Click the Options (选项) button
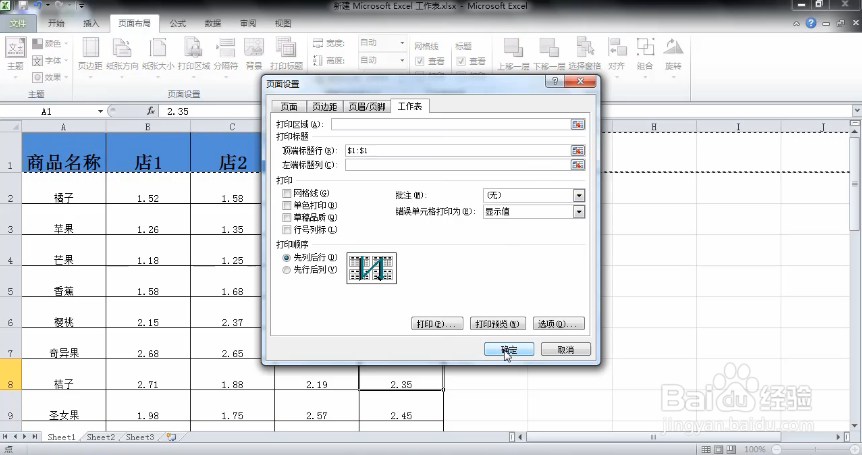 pos(559,324)
